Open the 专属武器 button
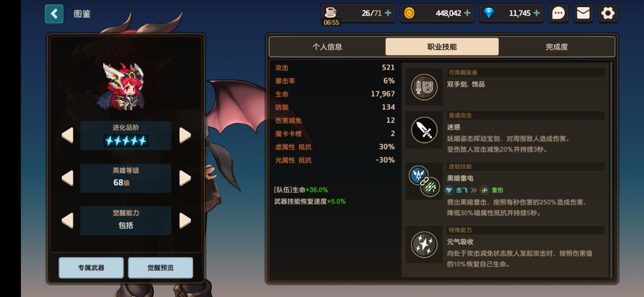 pos(91,268)
